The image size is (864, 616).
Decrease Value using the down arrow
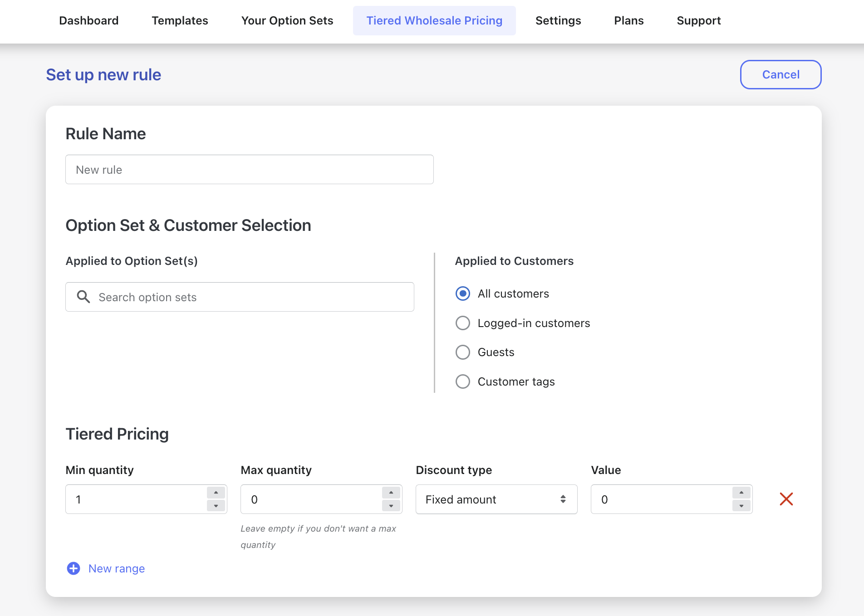pos(741,505)
